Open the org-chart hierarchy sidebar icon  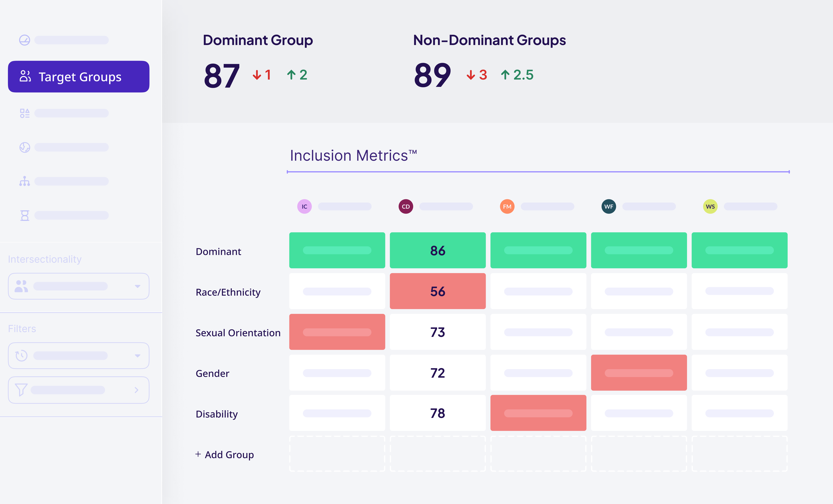click(x=24, y=181)
